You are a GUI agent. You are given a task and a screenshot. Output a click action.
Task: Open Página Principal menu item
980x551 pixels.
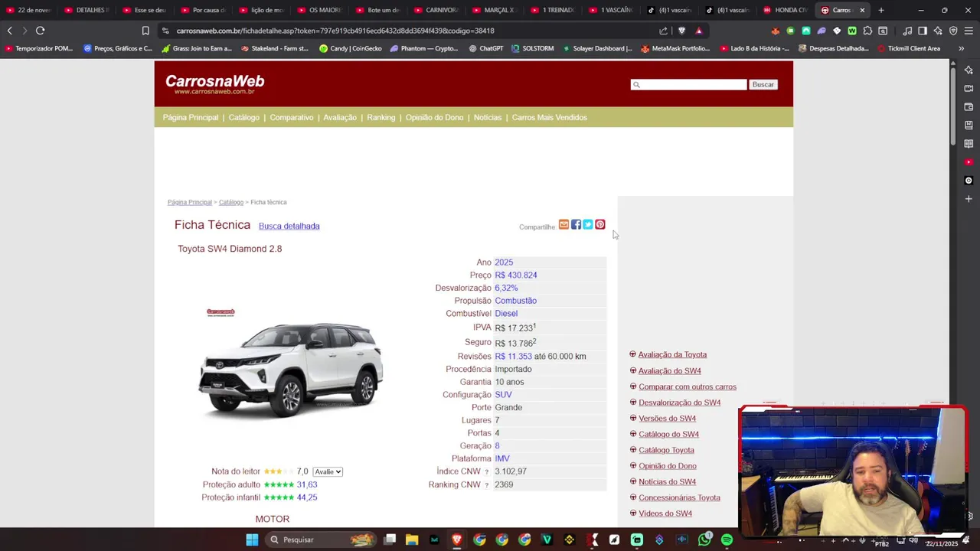coord(191,118)
